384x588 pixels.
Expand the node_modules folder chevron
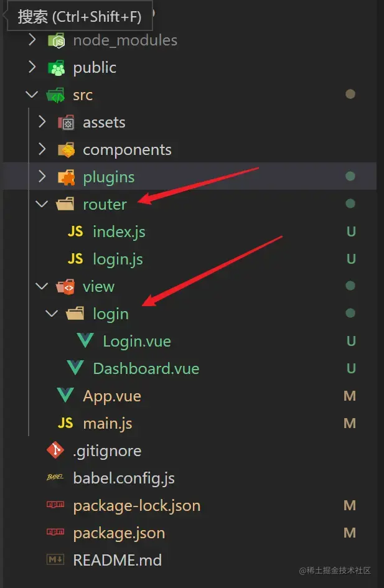(32, 39)
